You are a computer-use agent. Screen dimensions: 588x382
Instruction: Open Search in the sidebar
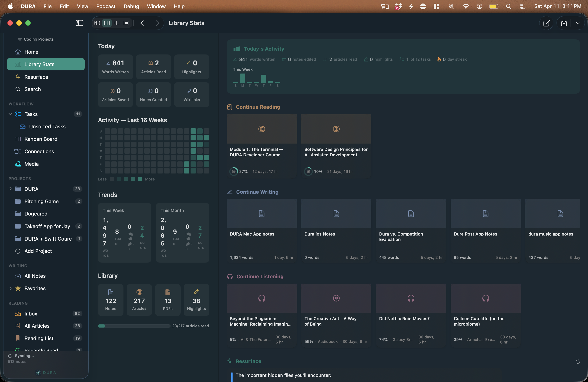coord(46,89)
